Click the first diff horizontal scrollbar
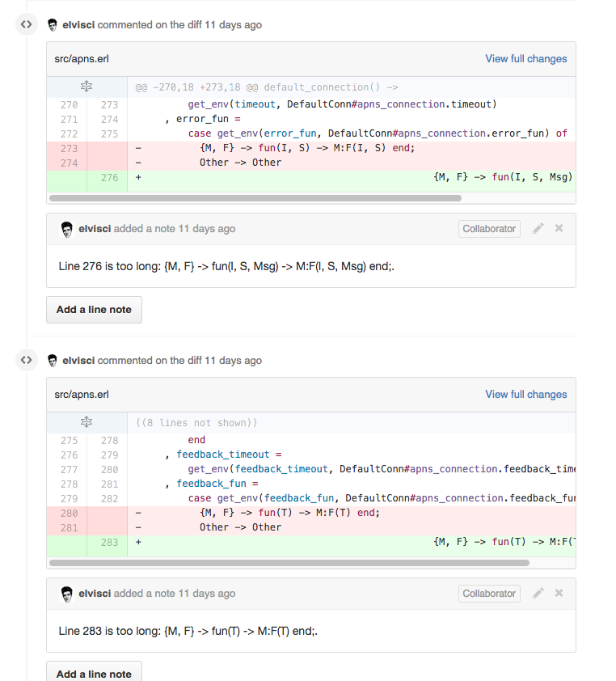Image resolution: width=616 pixels, height=681 pixels. (255, 198)
